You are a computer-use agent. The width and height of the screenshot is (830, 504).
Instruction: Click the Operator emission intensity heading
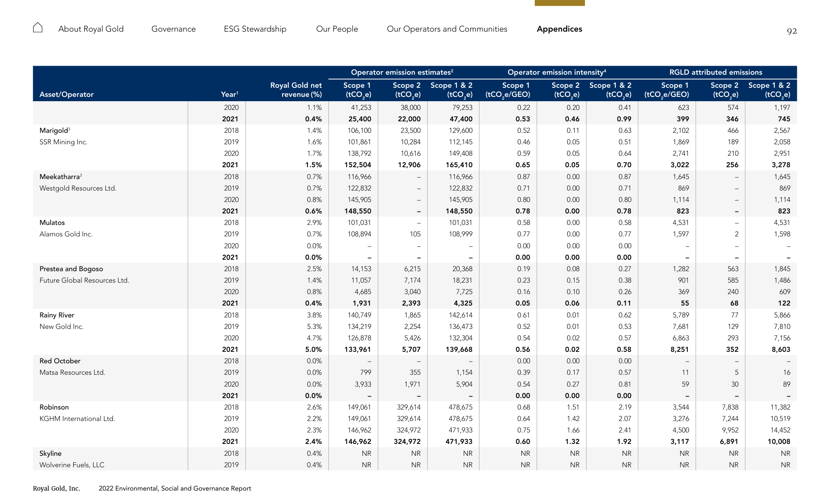[x=556, y=72]
